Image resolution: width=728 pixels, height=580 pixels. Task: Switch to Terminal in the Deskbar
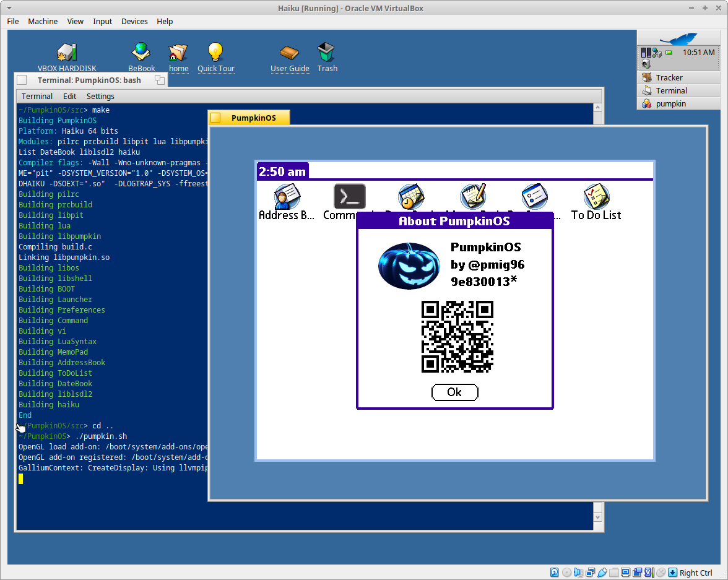[x=678, y=90]
